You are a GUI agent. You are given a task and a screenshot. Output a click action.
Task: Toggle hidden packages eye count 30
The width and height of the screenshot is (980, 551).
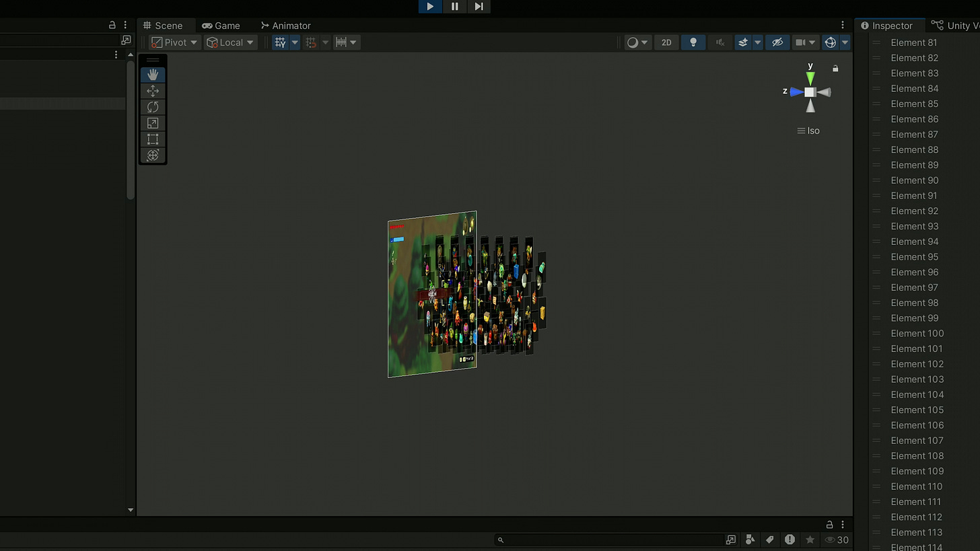pos(837,540)
